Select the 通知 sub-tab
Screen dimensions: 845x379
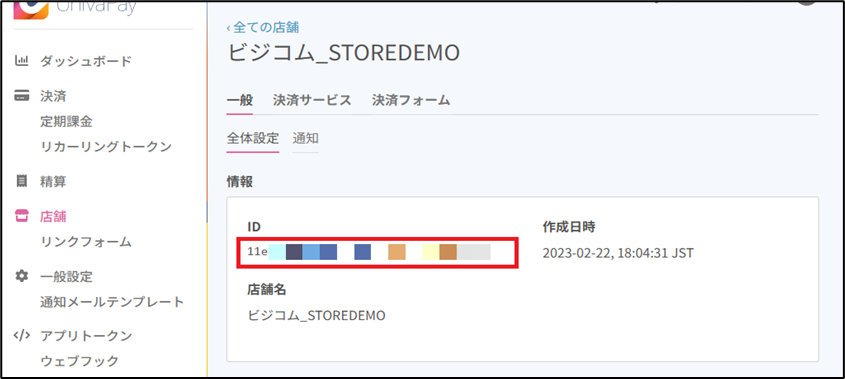point(306,139)
